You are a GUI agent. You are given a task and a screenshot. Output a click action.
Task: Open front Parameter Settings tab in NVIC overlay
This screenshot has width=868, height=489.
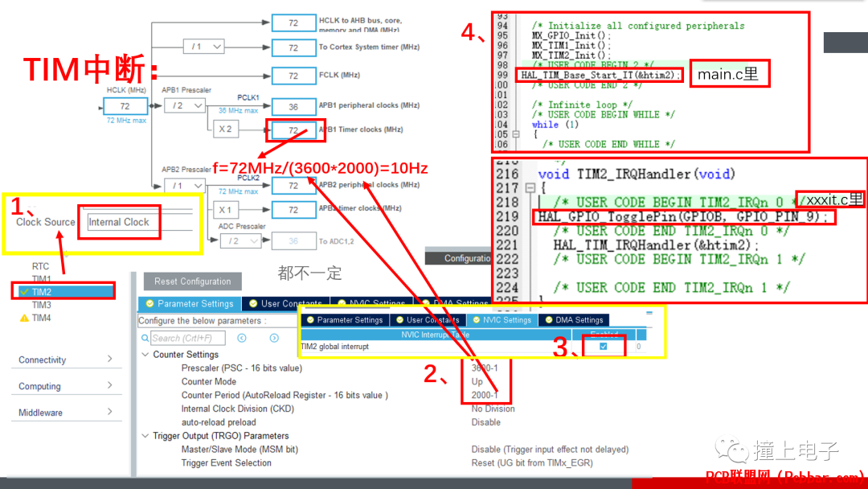344,319
